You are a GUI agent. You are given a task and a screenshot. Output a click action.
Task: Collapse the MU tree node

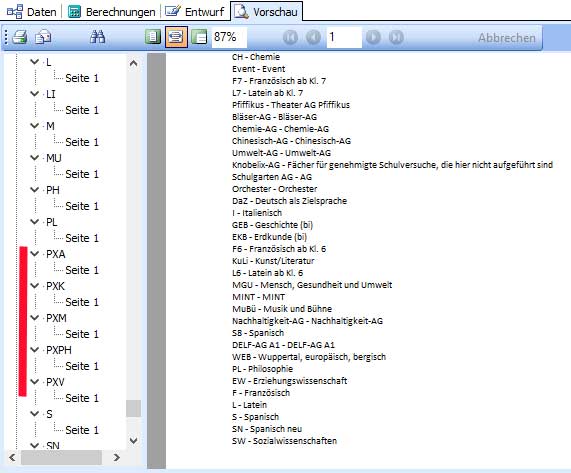coord(35,158)
